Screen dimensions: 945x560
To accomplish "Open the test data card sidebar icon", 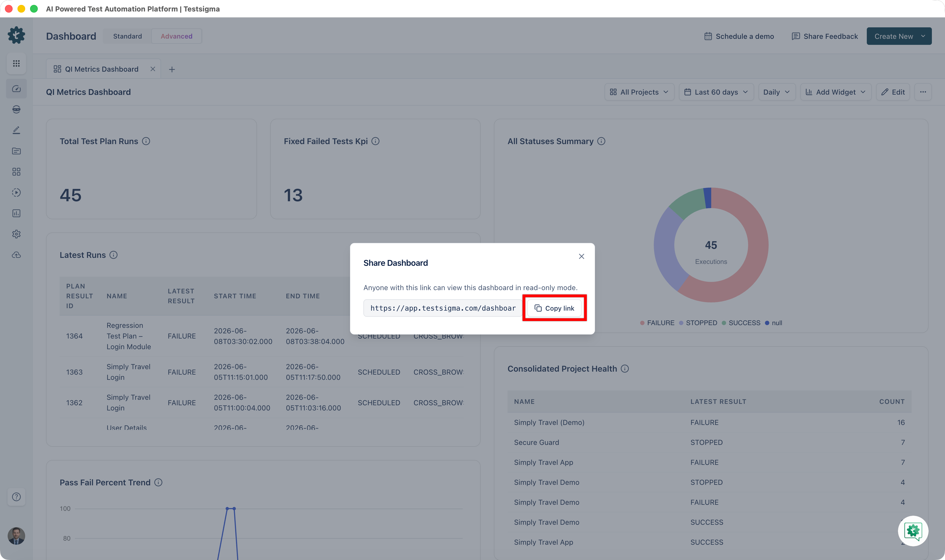I will (x=16, y=151).
